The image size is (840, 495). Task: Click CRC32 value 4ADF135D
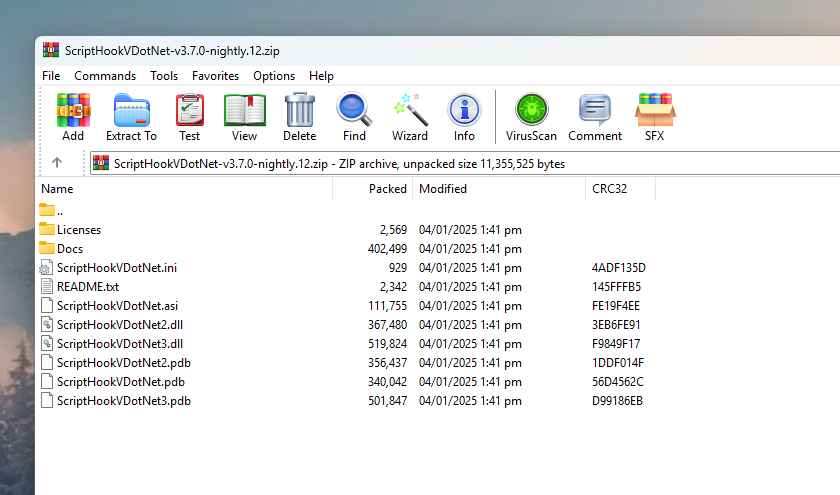618,267
